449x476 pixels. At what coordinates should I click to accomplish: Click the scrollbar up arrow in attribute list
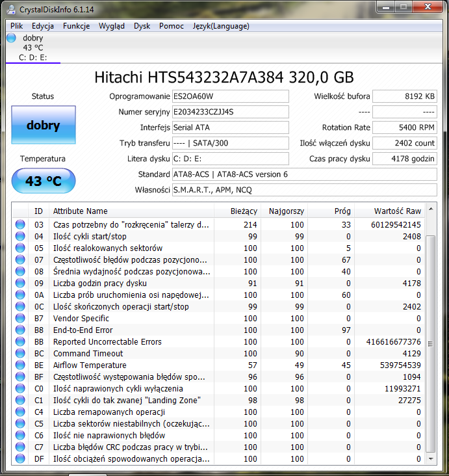431,209
